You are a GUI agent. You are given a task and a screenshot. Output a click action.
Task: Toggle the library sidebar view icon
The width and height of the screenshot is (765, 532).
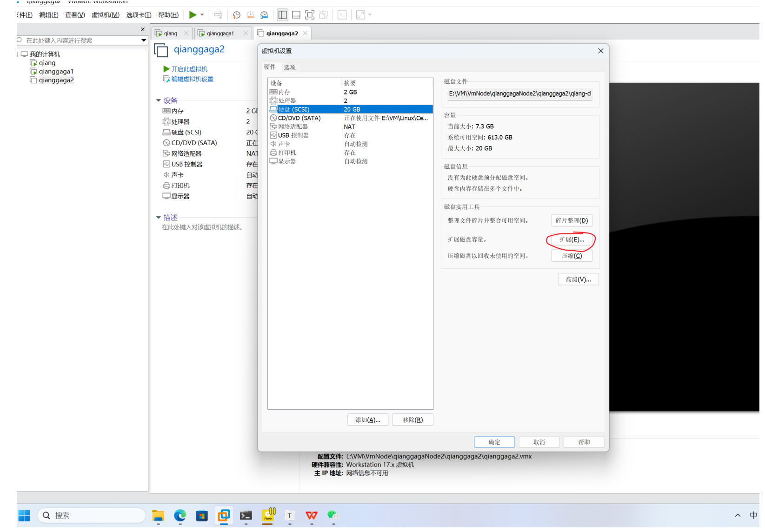pos(282,15)
